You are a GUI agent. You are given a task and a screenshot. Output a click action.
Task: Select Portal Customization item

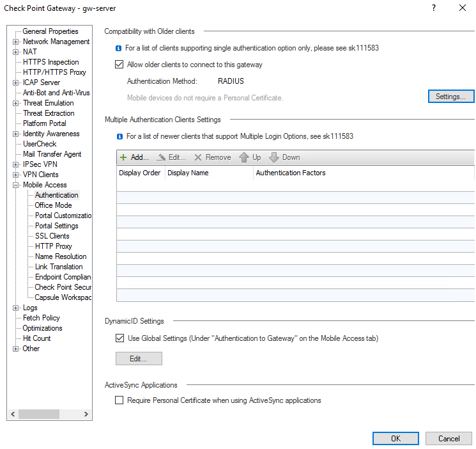pos(63,216)
